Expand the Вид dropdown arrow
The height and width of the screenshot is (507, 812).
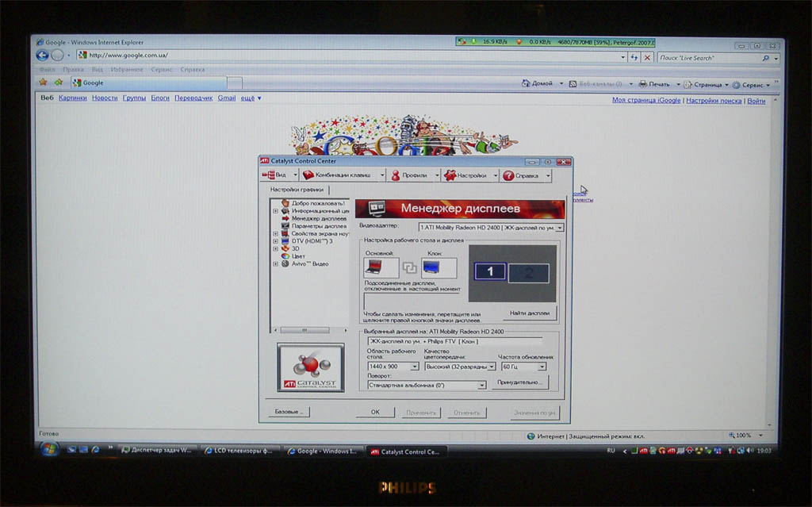coord(295,175)
